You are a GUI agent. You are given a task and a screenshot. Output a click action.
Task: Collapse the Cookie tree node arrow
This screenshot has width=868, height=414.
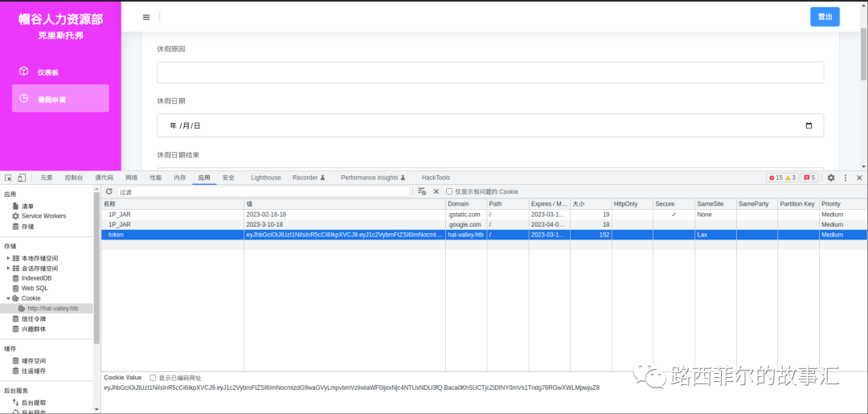8,298
